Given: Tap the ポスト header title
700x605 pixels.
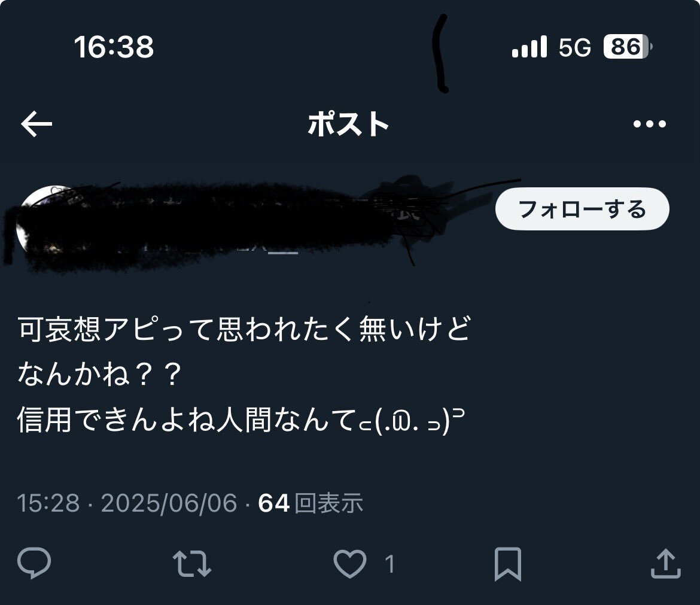Looking at the screenshot, I should click(x=348, y=124).
